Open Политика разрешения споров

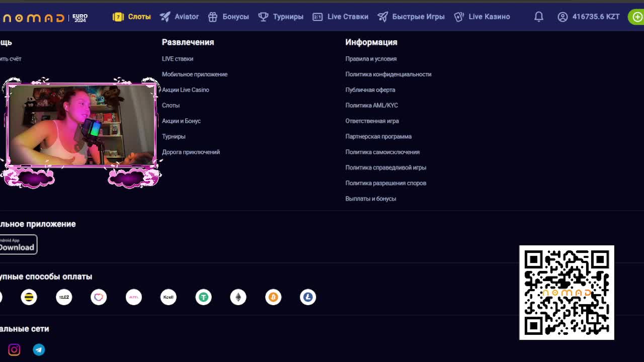[x=386, y=184]
